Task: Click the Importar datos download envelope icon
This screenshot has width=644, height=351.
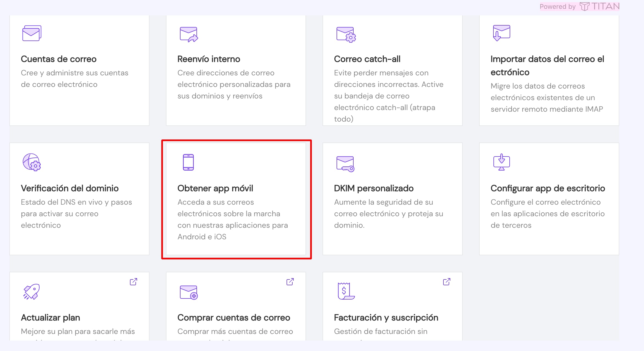Action: (501, 33)
